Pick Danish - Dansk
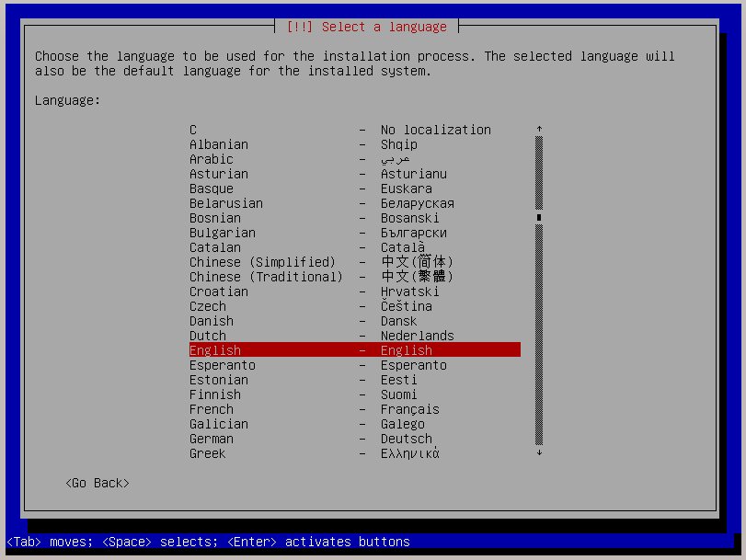This screenshot has height=560, width=746. (354, 321)
